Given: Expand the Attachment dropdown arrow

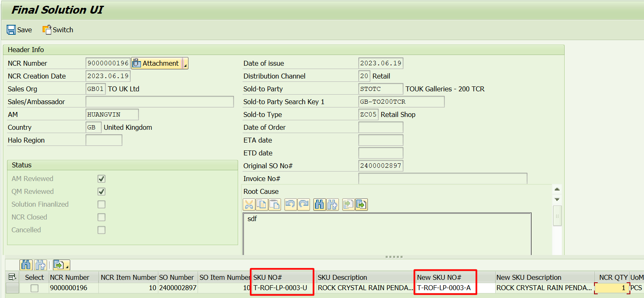Looking at the screenshot, I should [x=185, y=64].
